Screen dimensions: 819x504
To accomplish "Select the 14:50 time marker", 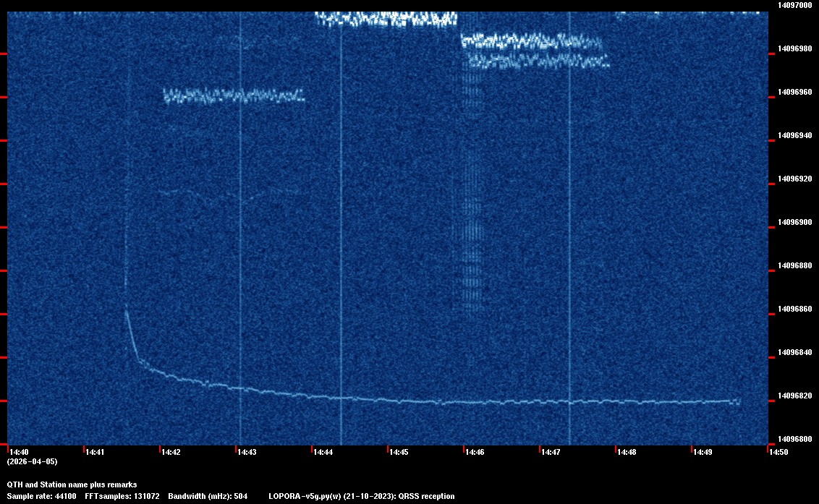I will [x=778, y=452].
